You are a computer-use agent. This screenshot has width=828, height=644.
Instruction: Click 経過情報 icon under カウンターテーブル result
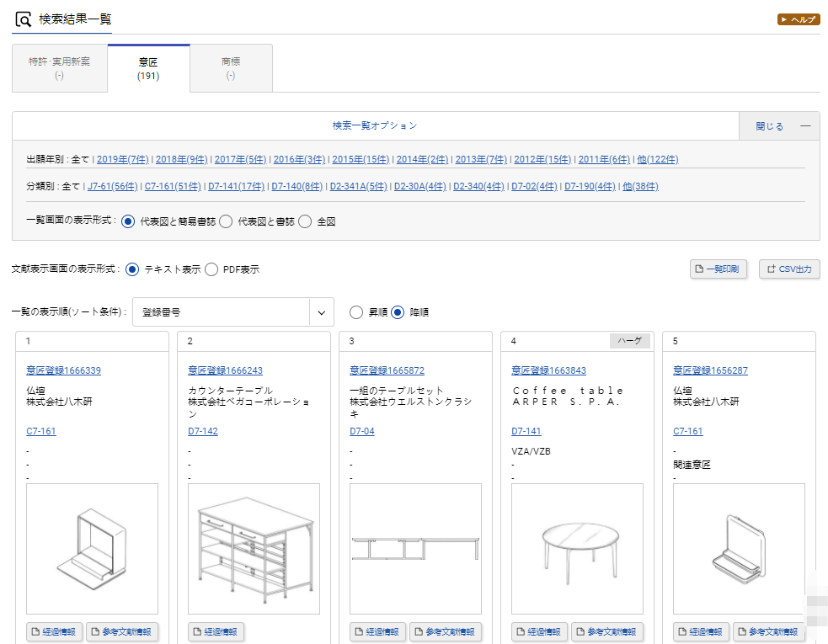215,631
